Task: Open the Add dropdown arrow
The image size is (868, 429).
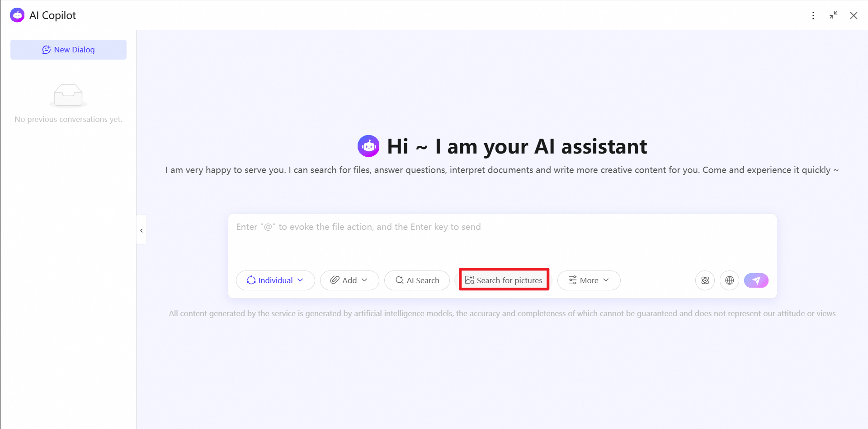Action: pyautogui.click(x=364, y=280)
